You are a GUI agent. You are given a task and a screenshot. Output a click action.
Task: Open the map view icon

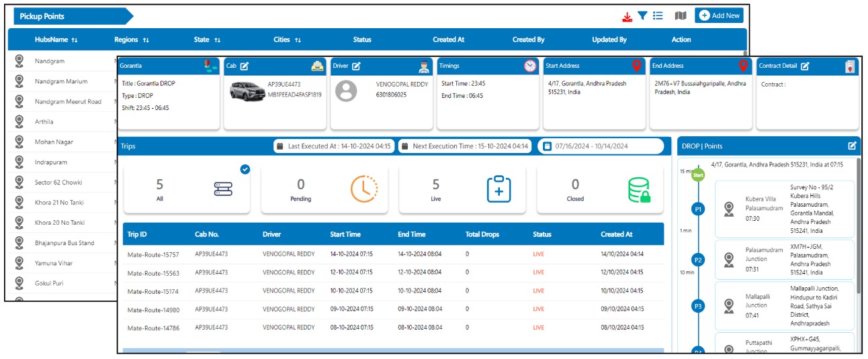coord(681,15)
